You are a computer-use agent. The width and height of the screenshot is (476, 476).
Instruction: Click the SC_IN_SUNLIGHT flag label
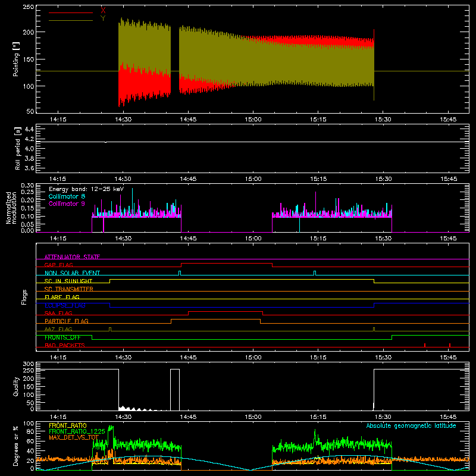(x=68, y=281)
